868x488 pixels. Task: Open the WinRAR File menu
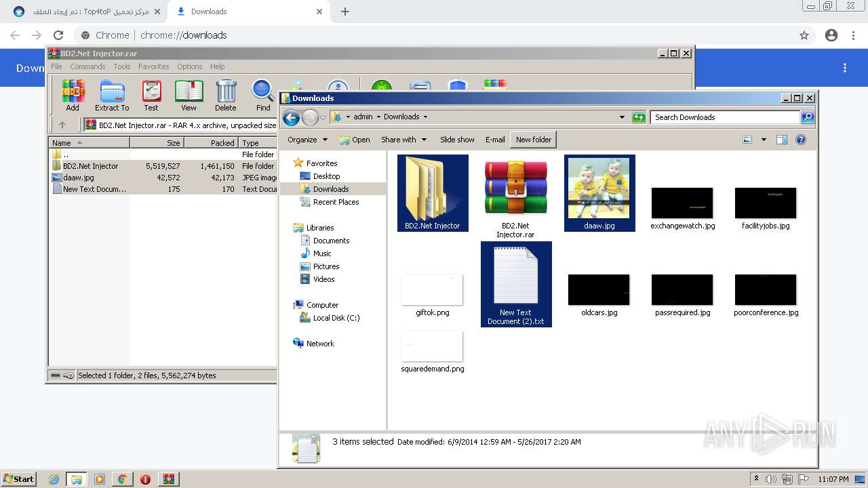(x=56, y=66)
